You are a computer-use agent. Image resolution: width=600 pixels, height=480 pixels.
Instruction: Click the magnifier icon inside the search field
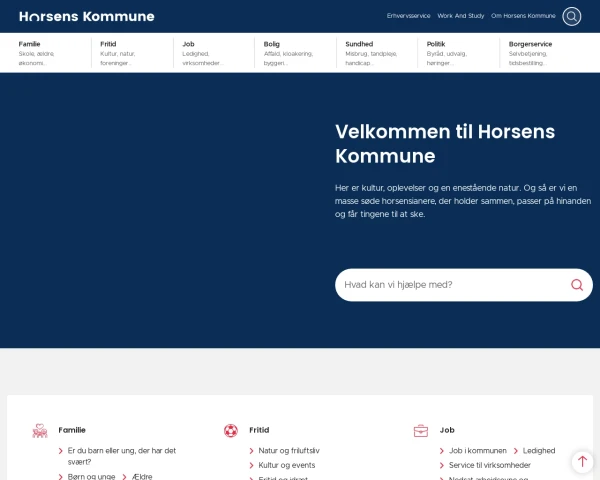click(x=577, y=285)
